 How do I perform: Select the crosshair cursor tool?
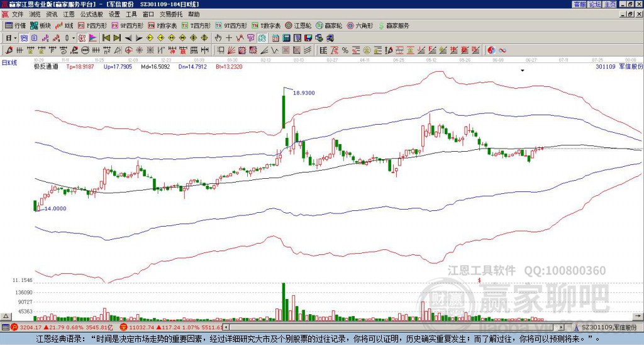229,38
